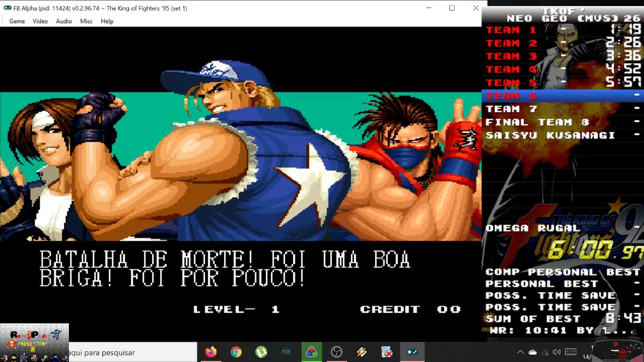The width and height of the screenshot is (644, 362).
Task: Click the SUM OF BEST row
Action: pos(562,318)
